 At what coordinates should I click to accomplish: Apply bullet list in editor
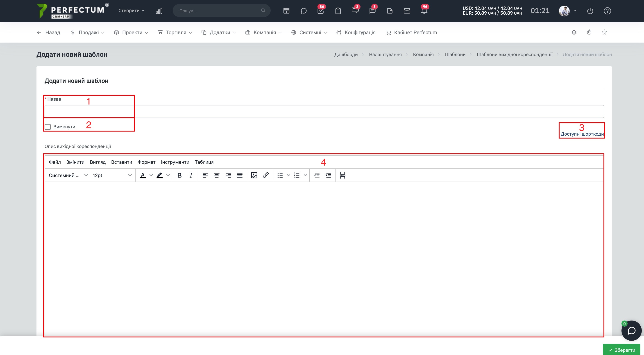click(280, 175)
